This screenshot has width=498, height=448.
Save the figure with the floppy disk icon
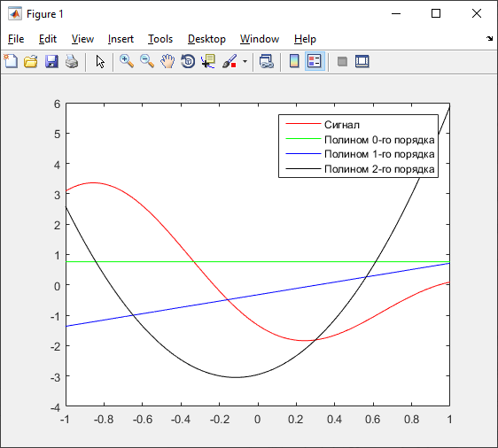pos(51,61)
